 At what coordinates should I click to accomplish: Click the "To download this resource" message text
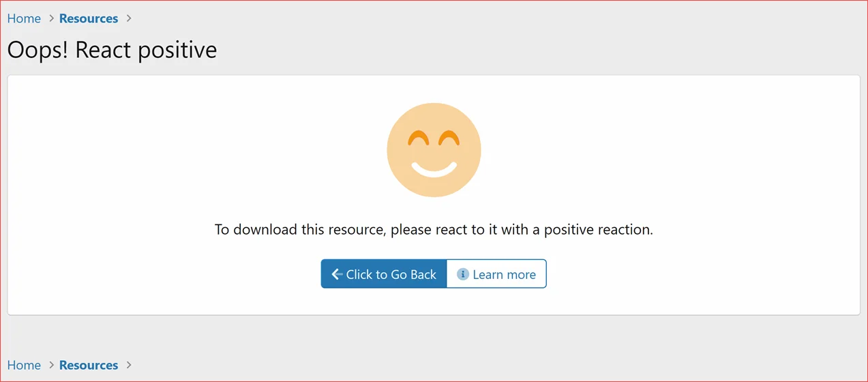(300, 230)
